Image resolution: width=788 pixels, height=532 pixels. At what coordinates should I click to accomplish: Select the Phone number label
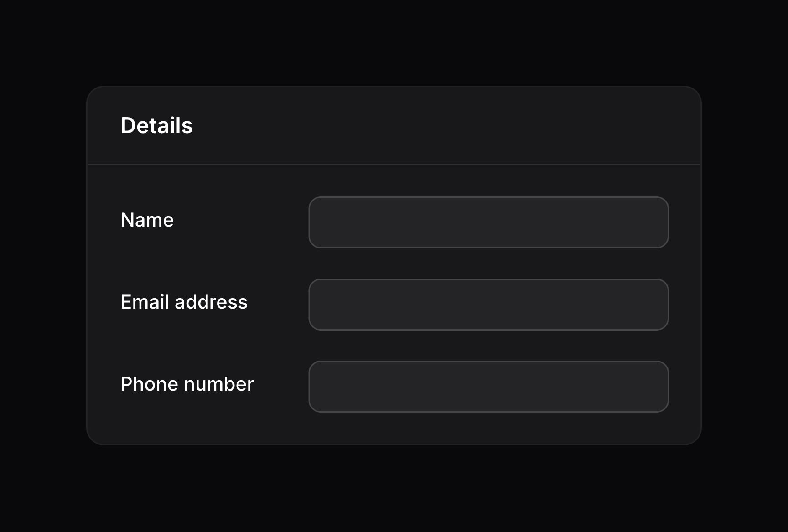187,384
